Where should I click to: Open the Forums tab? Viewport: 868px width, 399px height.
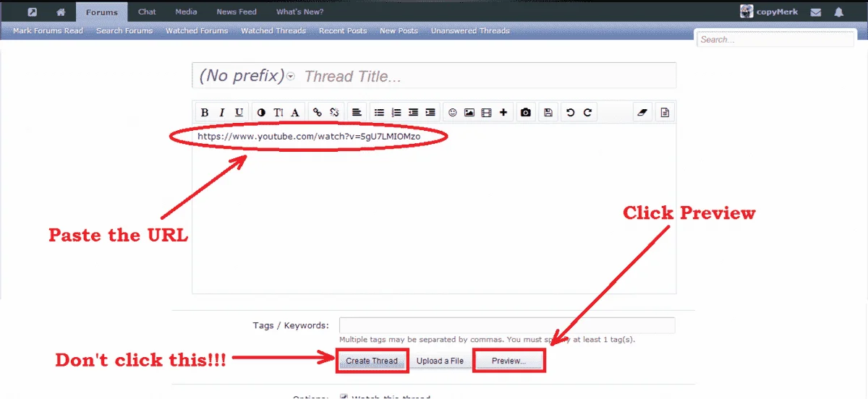tap(101, 12)
